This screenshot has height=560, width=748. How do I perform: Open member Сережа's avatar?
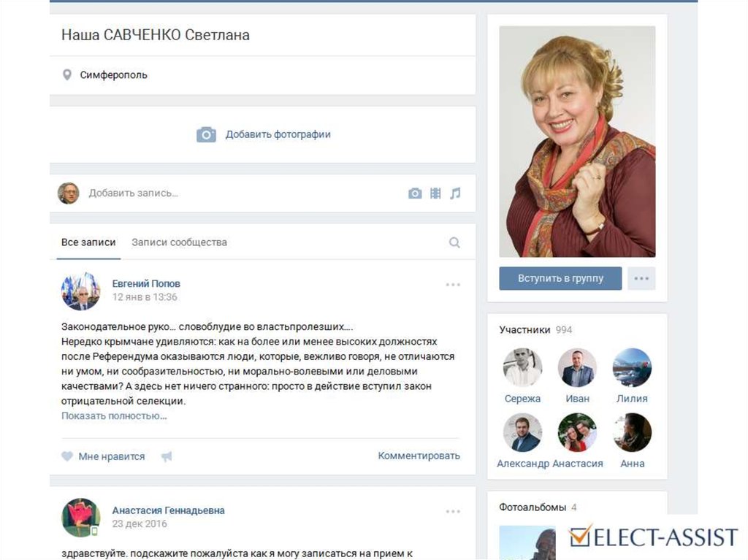click(522, 367)
